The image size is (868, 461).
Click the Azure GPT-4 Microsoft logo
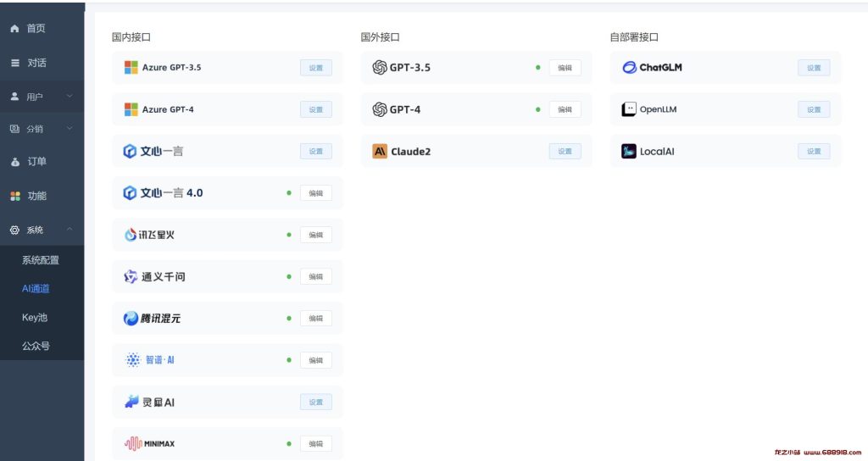131,109
